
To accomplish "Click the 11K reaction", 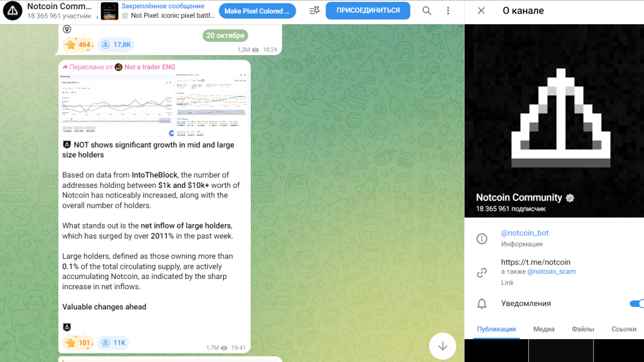I will (114, 343).
